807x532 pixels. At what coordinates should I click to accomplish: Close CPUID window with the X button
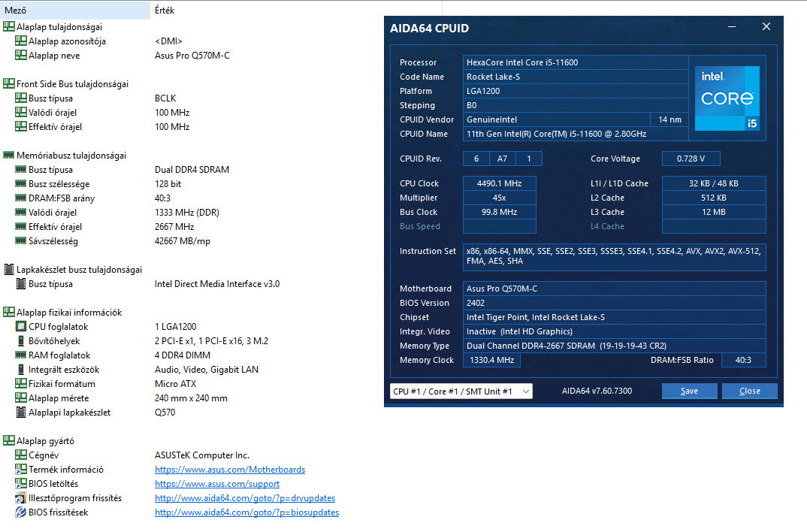point(766,27)
